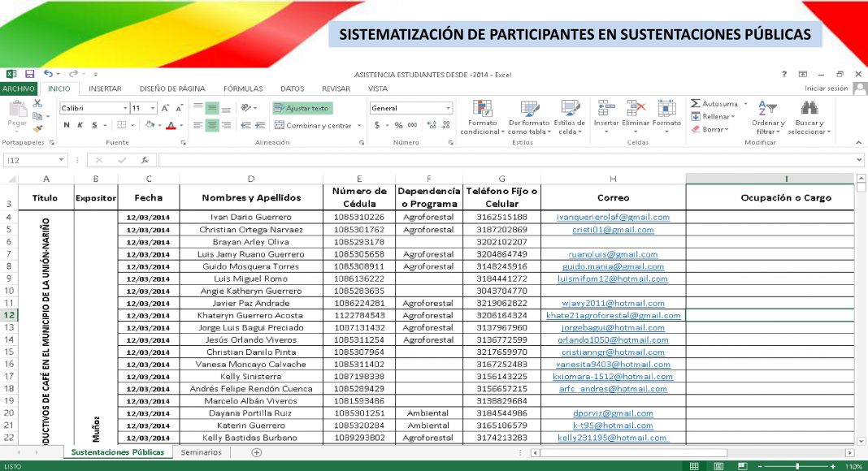Expand the Calibri font name dropdown
Viewport: 868px width, 471px height.
(126, 108)
